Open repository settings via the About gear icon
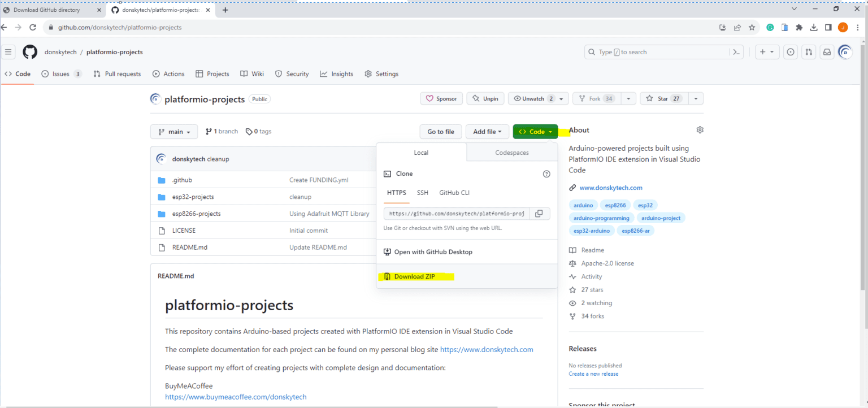This screenshot has width=868, height=408. coord(700,129)
